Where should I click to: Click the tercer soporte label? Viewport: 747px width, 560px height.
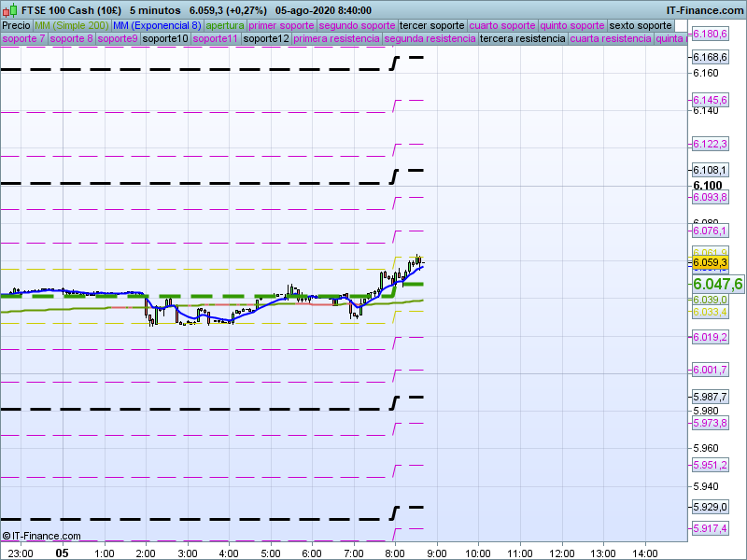(x=430, y=25)
